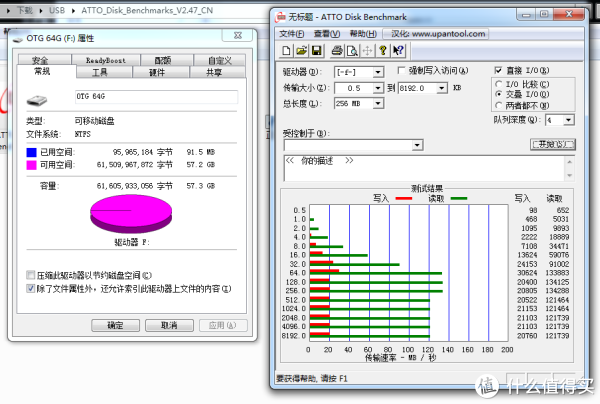This screenshot has height=404, width=600.
Task: Click the context help arrow-question icon
Action: coord(398,50)
